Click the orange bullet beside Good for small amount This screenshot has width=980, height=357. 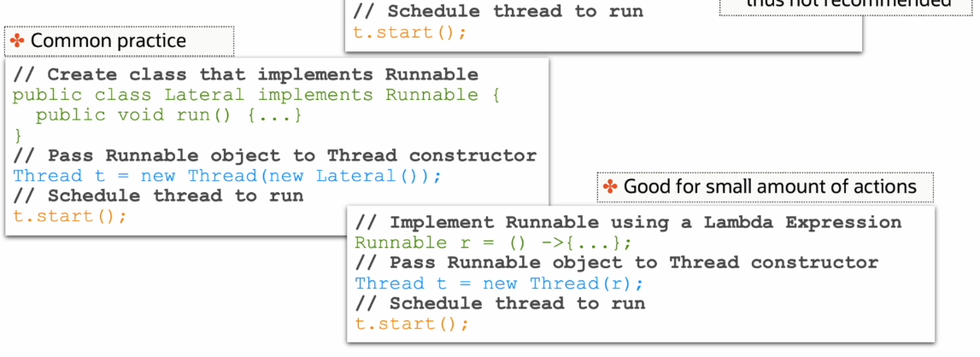point(610,186)
